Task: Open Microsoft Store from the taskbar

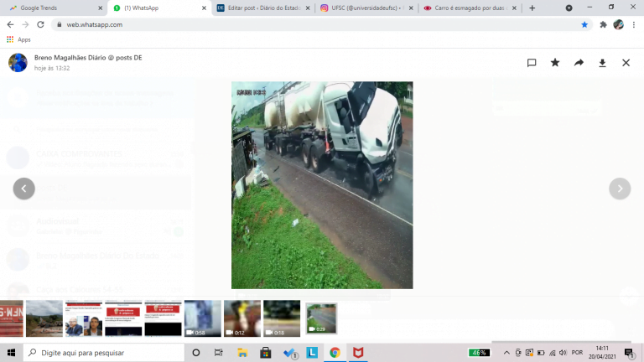Action: (265, 353)
